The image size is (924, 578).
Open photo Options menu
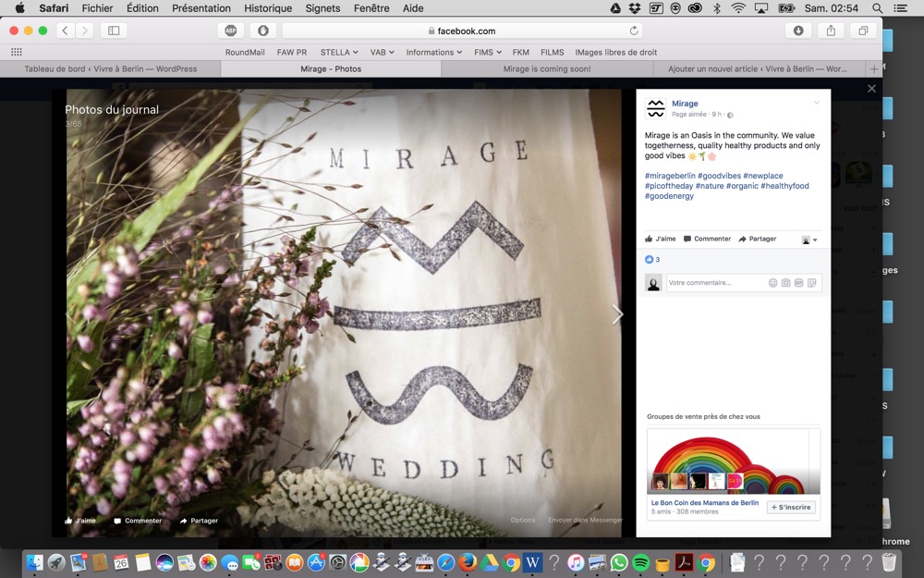pos(523,520)
